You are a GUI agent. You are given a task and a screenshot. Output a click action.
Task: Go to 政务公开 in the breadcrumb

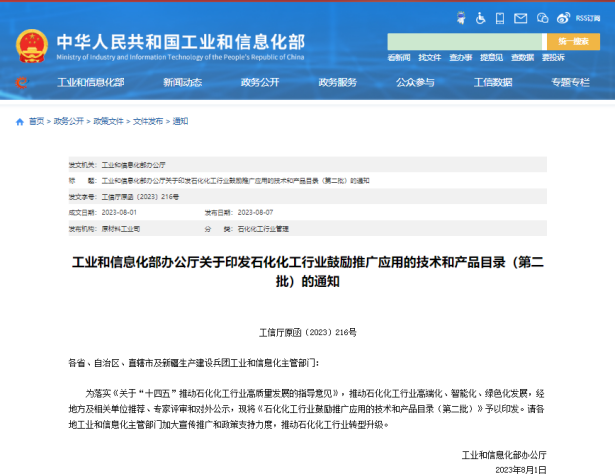click(69, 121)
